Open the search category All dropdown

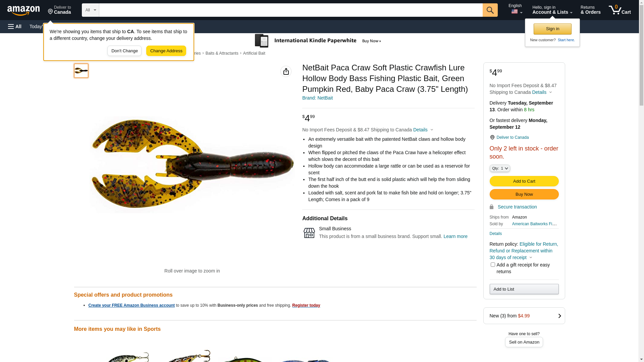[90, 10]
